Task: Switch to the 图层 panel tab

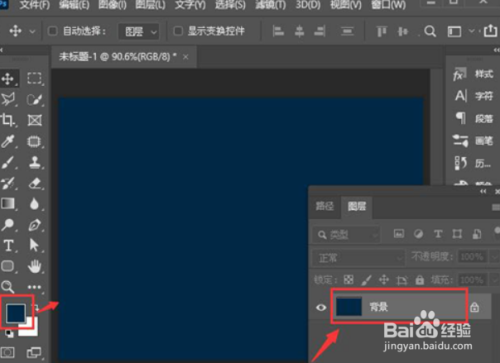Action: (357, 206)
